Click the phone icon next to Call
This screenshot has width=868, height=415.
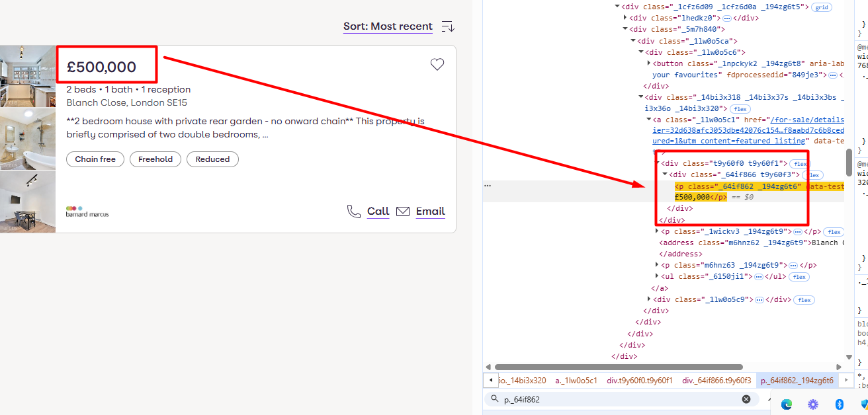[354, 211]
